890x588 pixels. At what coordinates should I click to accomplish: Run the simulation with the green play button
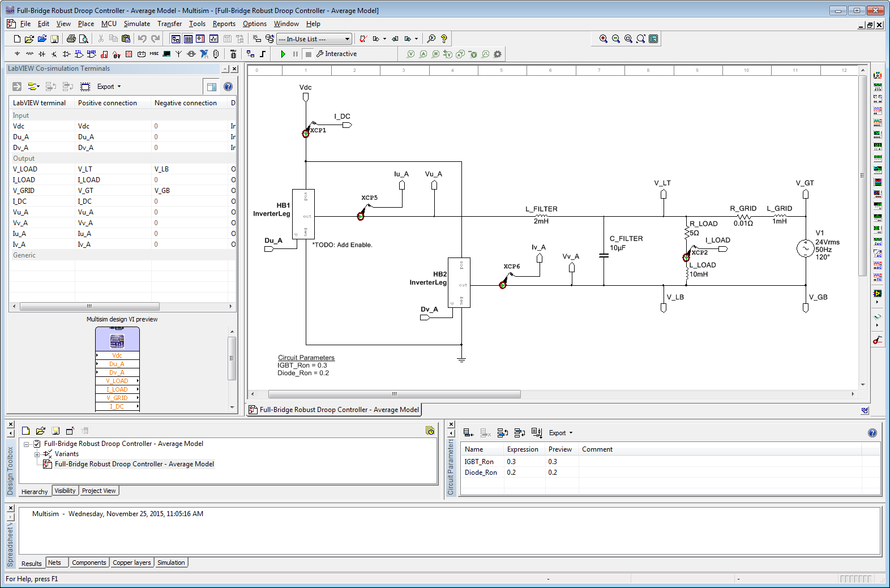[x=283, y=54]
